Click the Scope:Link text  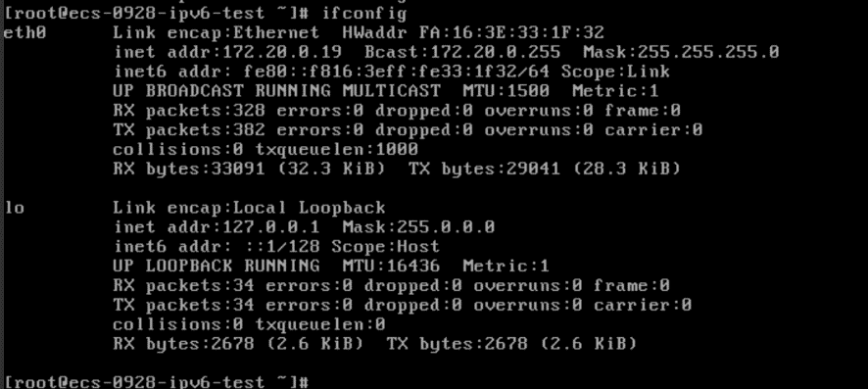pyautogui.click(x=615, y=72)
